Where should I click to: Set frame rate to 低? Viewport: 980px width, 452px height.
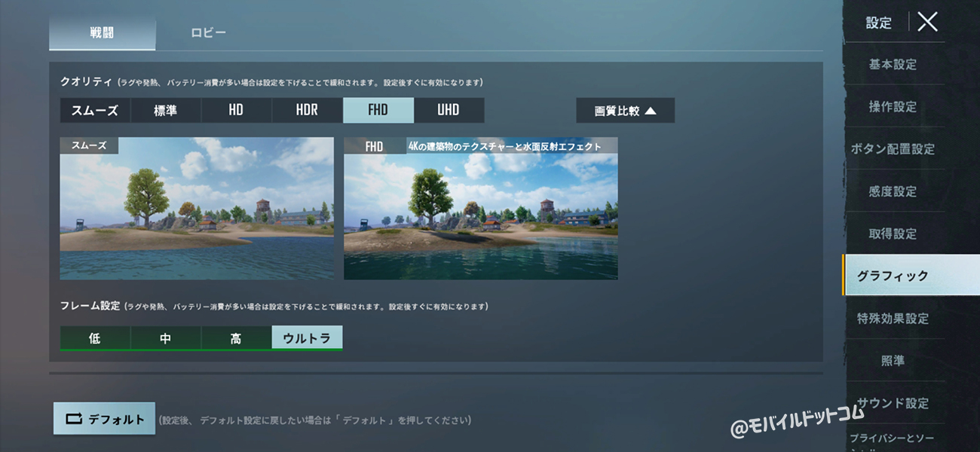click(x=95, y=338)
